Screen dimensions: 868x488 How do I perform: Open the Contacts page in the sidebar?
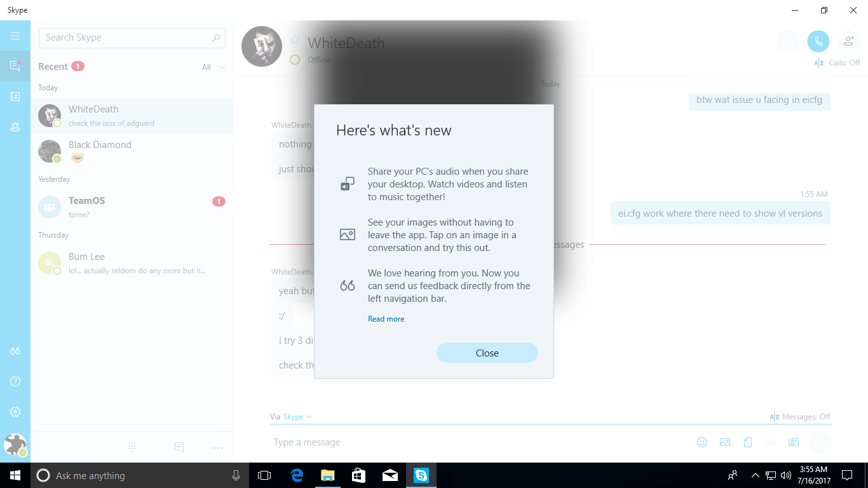pyautogui.click(x=15, y=97)
